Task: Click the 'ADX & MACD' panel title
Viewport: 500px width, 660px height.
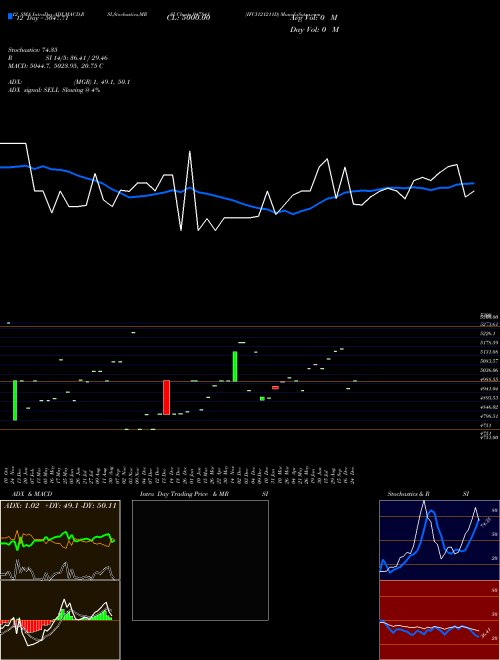Action: pyautogui.click(x=32, y=494)
